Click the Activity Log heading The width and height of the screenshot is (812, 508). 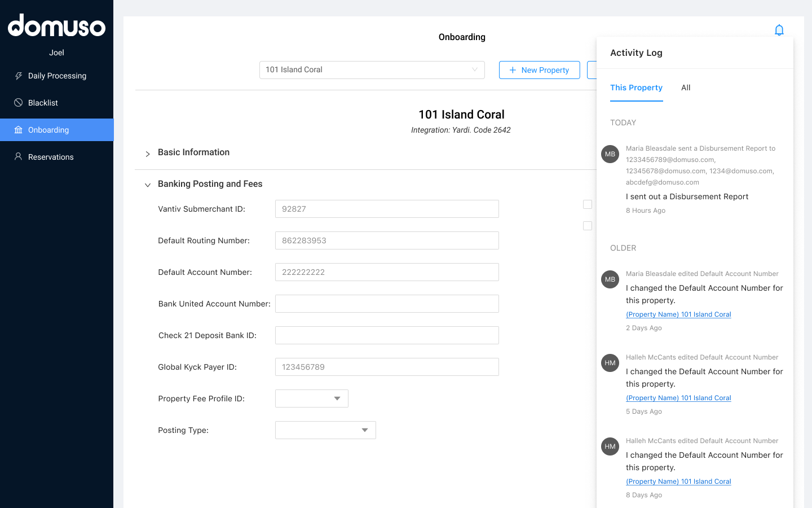636,52
